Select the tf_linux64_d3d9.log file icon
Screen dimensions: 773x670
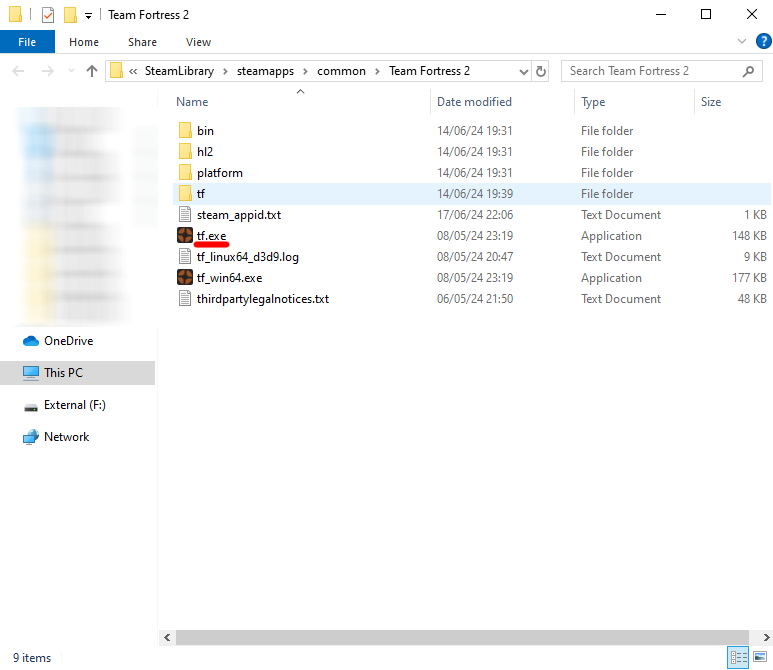pyautogui.click(x=185, y=256)
